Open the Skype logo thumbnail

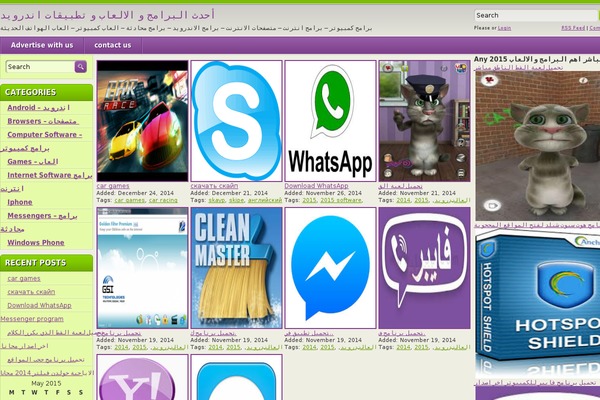click(x=236, y=121)
